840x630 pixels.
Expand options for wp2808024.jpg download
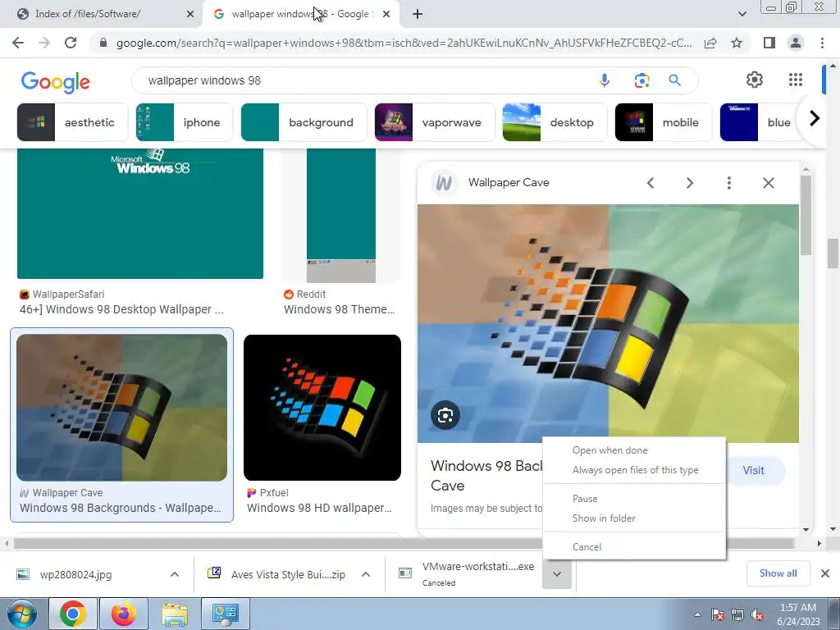point(175,574)
